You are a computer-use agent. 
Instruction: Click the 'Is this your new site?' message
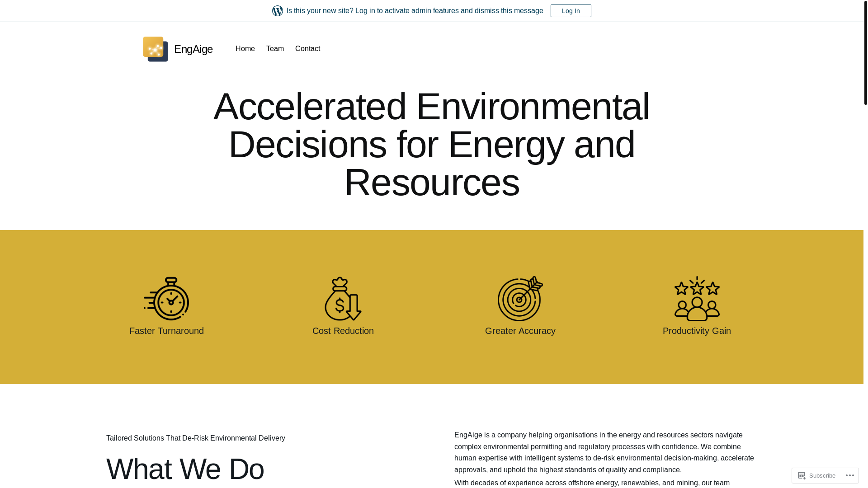coord(415,11)
